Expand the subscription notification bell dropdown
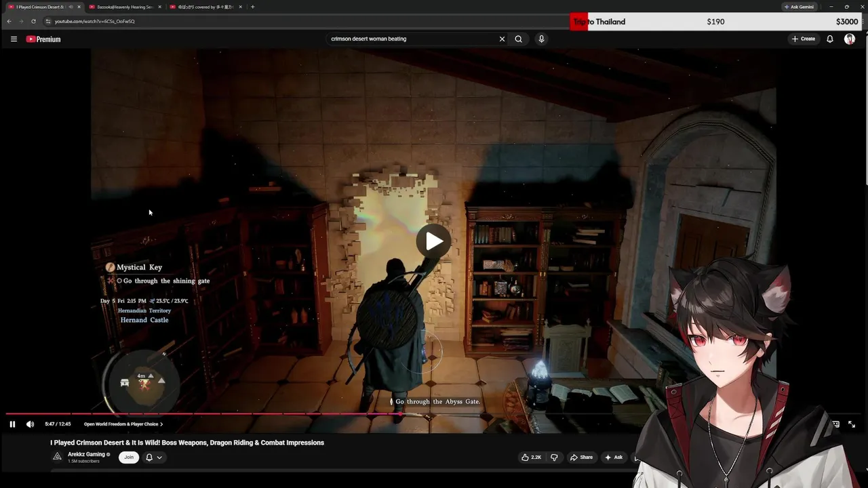The image size is (868, 488). click(x=154, y=457)
